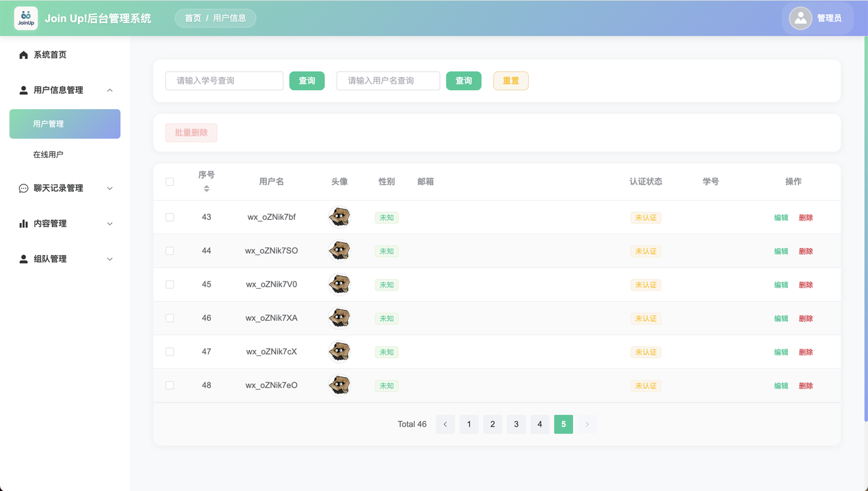This screenshot has width=868, height=491.
Task: Focus the 请输入学号查询 input field
Action: tap(224, 81)
